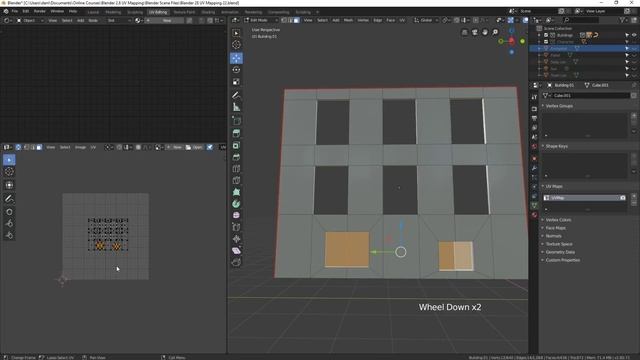Enable vertex select mode in 3D viewport
The width and height of the screenshot is (640, 360).
point(284,20)
